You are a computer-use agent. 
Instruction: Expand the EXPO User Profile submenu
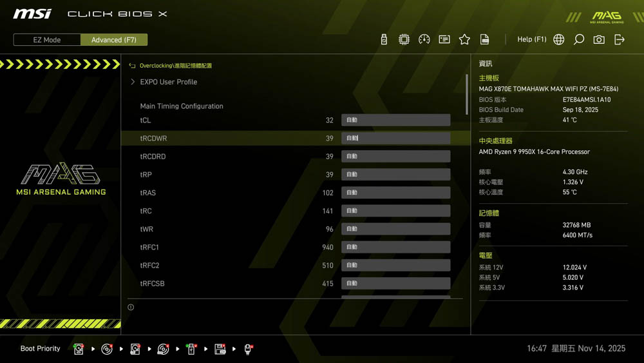[168, 82]
